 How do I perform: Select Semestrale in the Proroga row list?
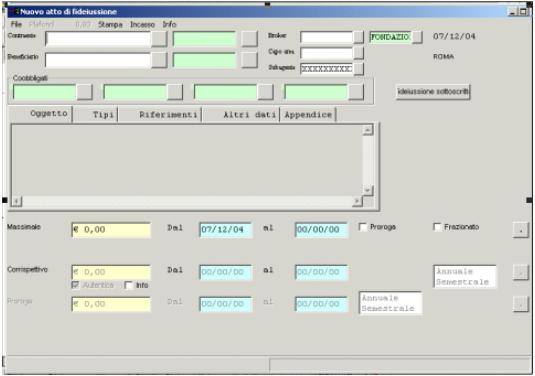(x=388, y=308)
